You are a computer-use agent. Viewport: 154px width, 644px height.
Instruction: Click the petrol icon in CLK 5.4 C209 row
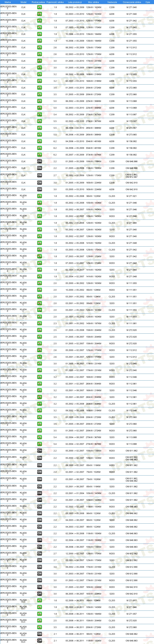click(40, 114)
